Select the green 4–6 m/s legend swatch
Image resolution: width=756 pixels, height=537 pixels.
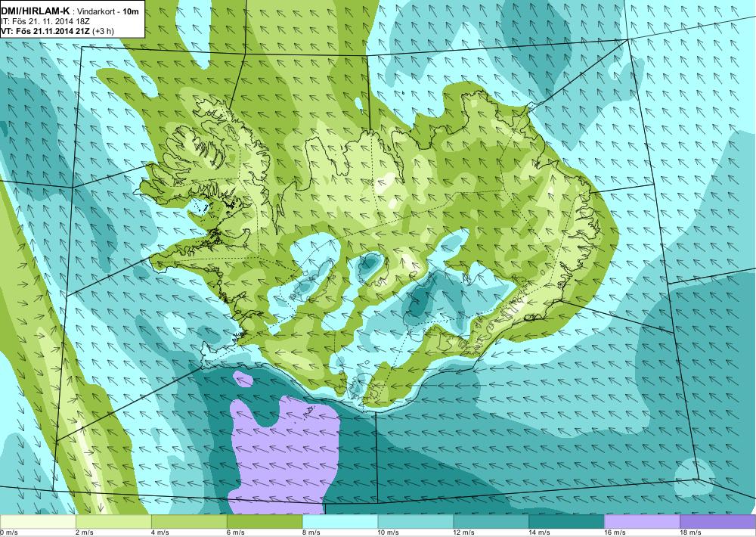tap(189, 522)
